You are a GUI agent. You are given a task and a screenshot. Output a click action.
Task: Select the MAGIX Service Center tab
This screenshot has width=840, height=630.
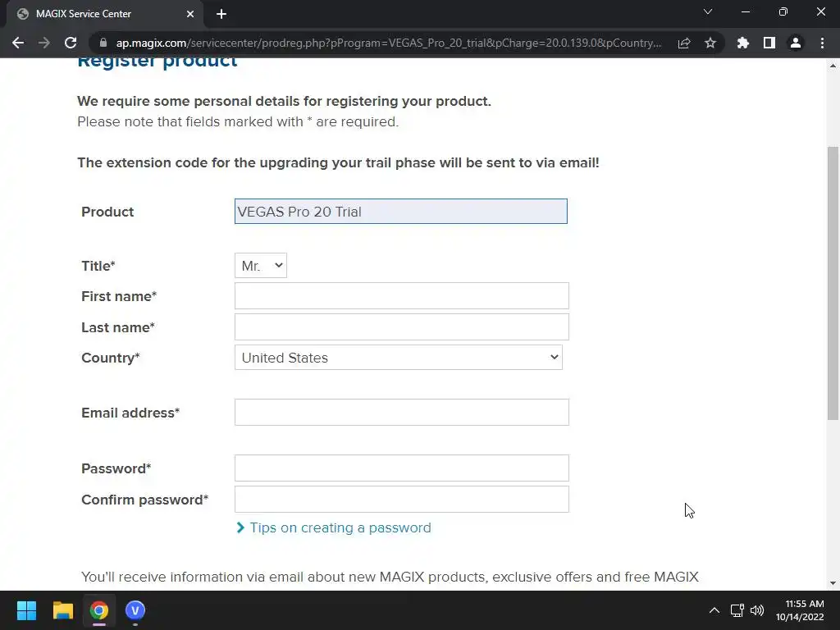point(104,14)
